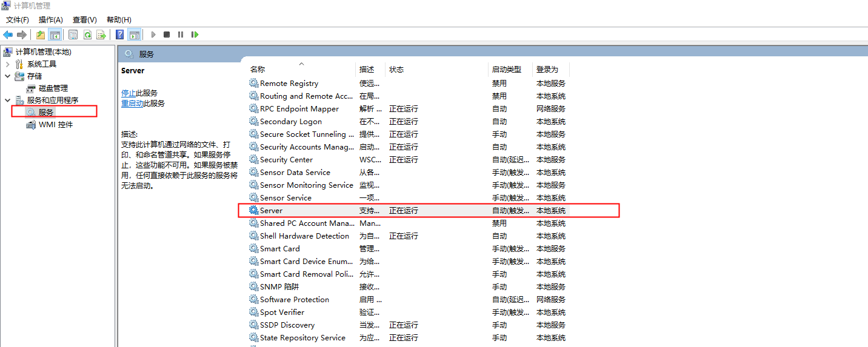
Task: Select WMI 控件 in the tree
Action: coord(56,124)
